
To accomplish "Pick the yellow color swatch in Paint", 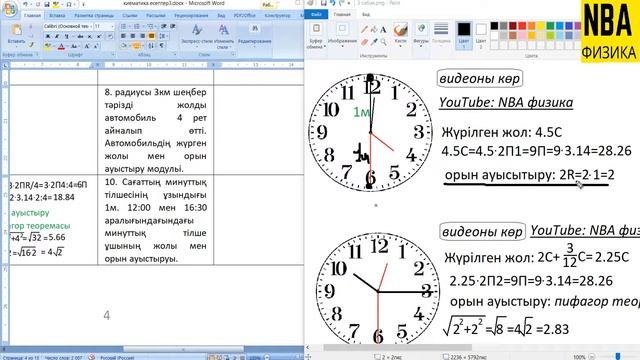I will [541, 26].
